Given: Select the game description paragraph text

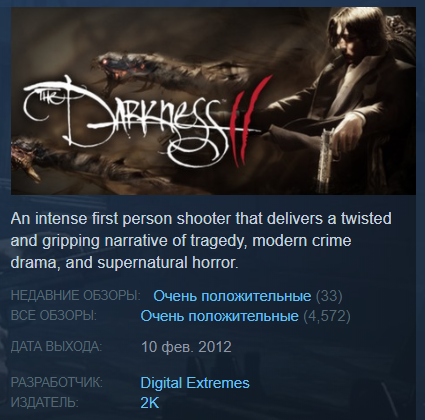Looking at the screenshot, I should [x=201, y=241].
